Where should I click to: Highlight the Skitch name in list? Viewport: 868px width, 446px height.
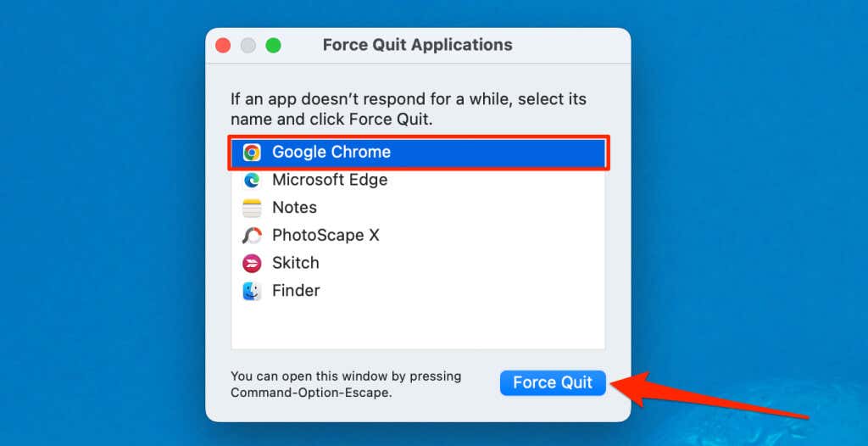tap(295, 263)
